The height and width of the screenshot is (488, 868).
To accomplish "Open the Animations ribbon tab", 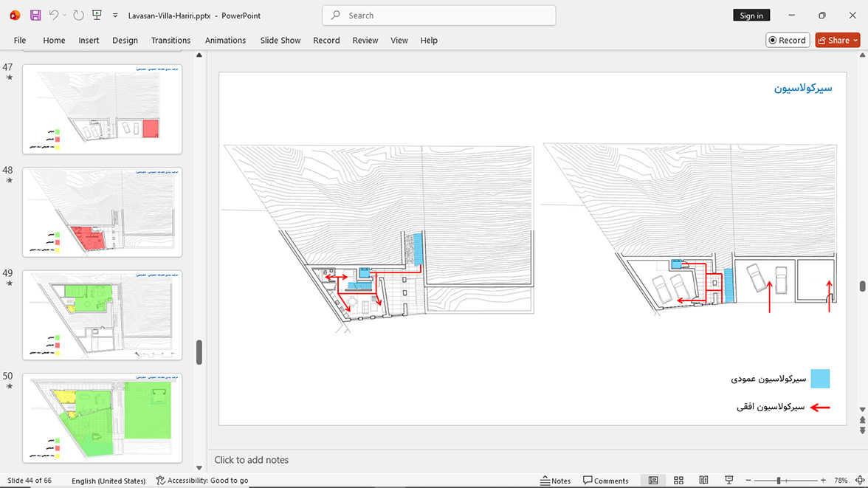I will tap(225, 41).
